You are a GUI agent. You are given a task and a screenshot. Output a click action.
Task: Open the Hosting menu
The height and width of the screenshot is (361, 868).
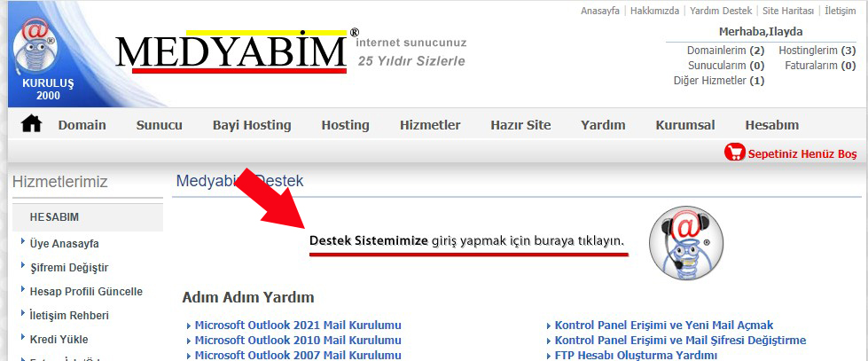pyautogui.click(x=346, y=125)
